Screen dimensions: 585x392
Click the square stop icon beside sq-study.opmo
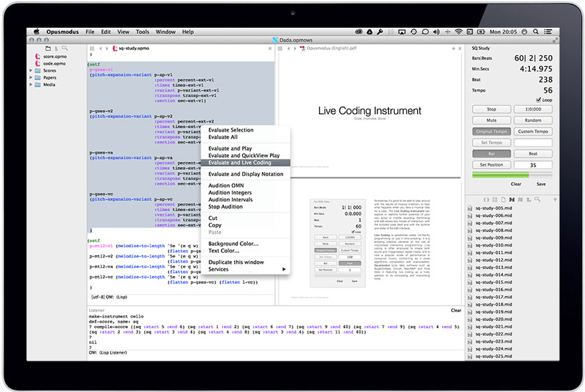[92, 49]
